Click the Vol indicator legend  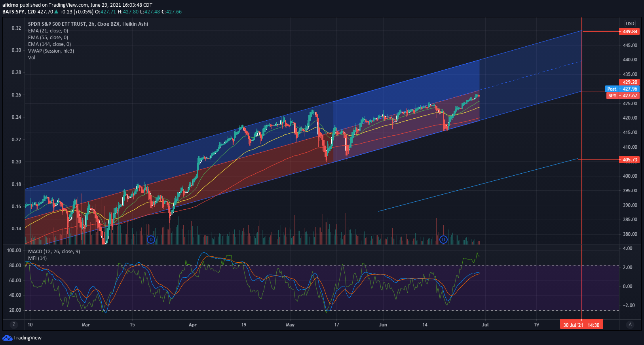pos(32,57)
